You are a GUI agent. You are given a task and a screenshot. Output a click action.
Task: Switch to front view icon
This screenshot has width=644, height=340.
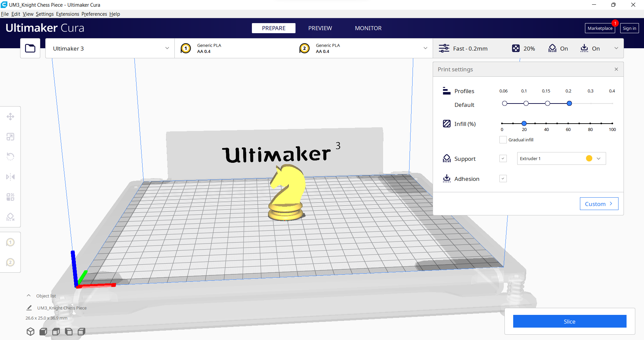pyautogui.click(x=43, y=332)
